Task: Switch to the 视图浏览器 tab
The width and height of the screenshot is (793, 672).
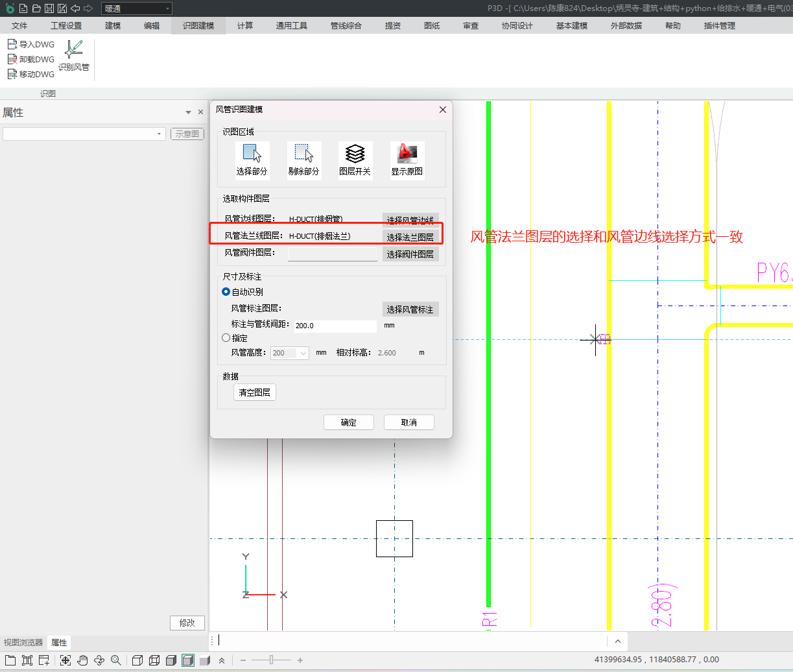Action: (x=23, y=643)
